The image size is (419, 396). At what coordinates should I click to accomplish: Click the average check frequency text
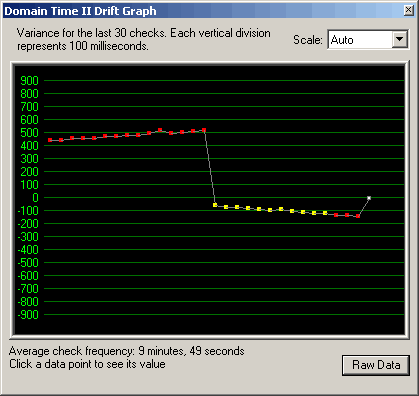pos(127,351)
